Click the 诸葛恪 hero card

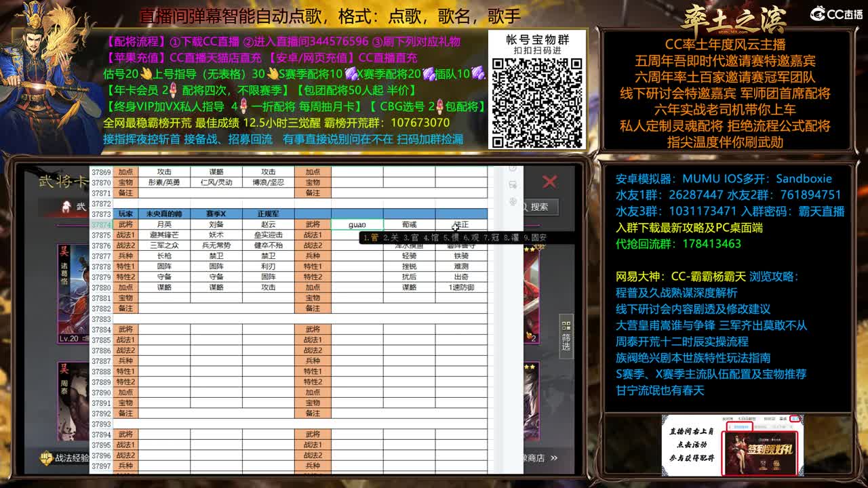73,295
